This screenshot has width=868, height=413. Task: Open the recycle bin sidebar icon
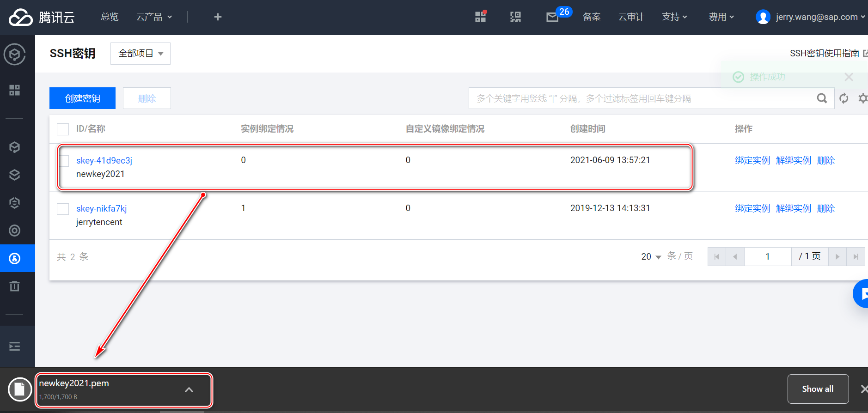15,286
